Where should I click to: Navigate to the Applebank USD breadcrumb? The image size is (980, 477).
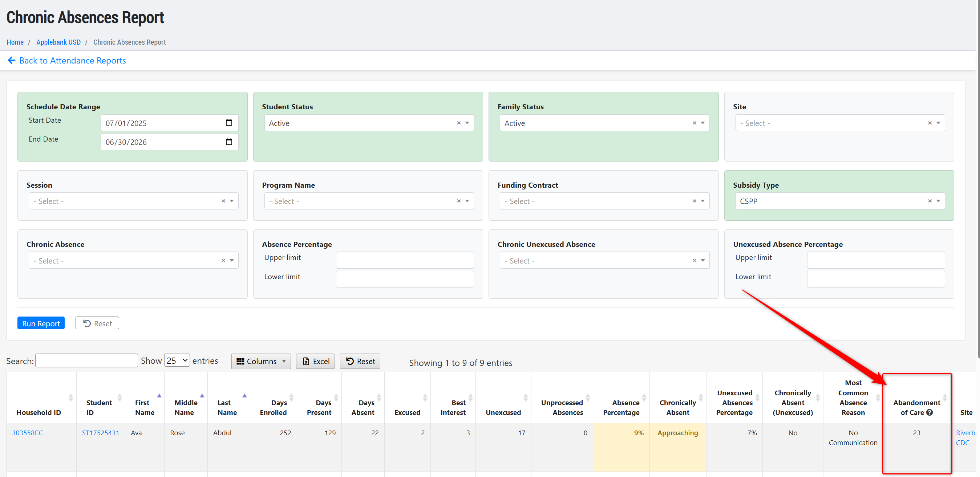click(58, 42)
